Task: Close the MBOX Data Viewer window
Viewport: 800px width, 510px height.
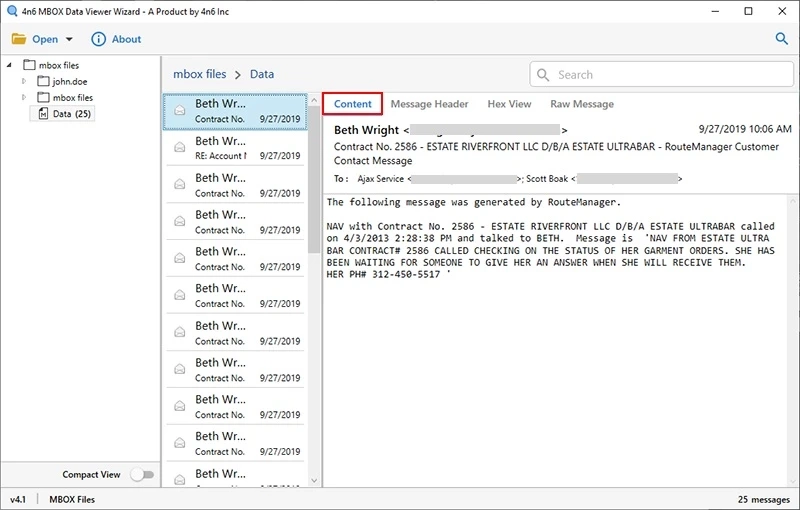Action: [x=782, y=11]
